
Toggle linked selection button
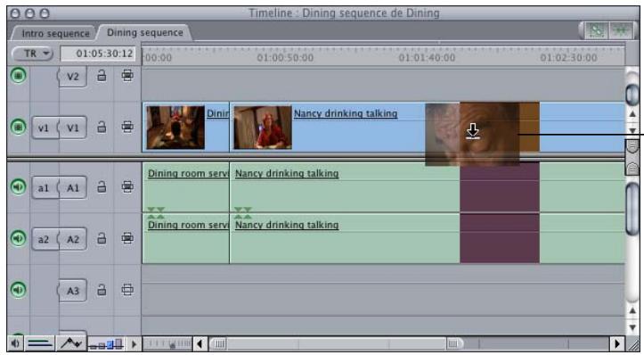coord(596,30)
